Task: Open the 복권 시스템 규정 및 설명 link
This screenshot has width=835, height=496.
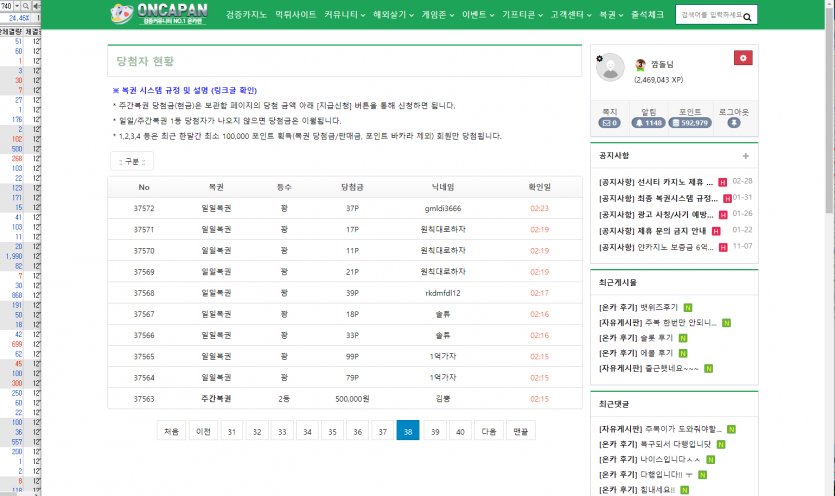Action: coord(184,91)
